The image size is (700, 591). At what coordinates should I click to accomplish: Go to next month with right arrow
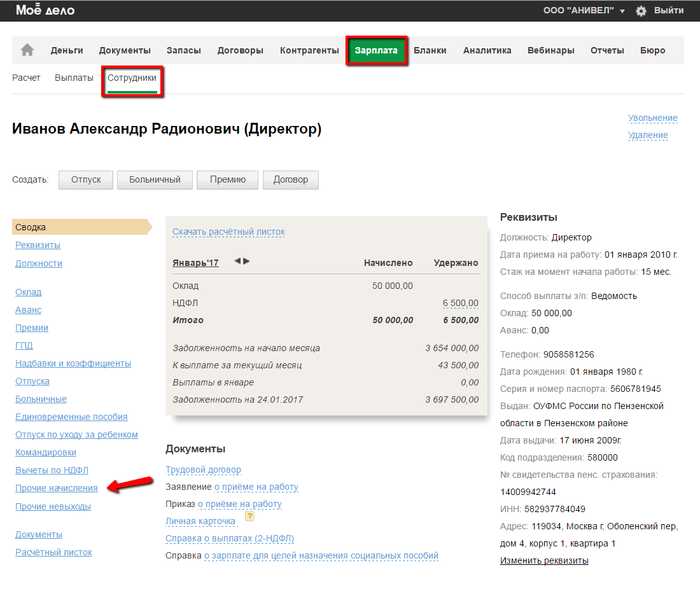coord(247,261)
